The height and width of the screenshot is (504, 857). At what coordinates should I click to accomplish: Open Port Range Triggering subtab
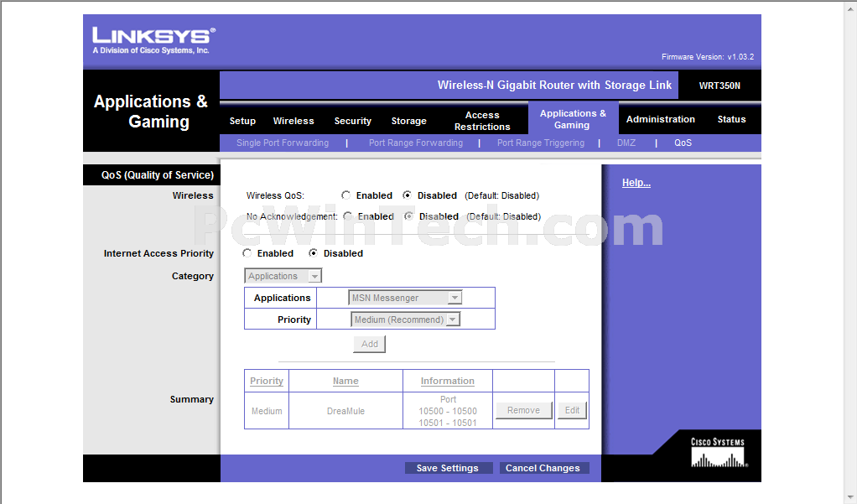(541, 143)
